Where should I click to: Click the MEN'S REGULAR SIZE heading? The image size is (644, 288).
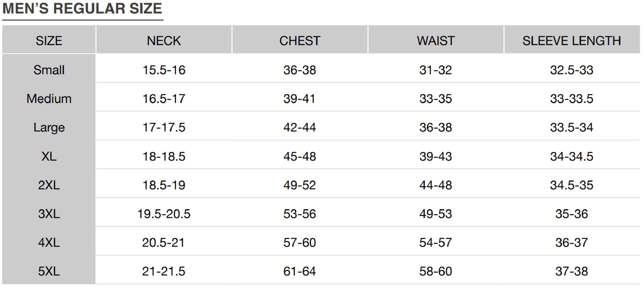click(82, 9)
